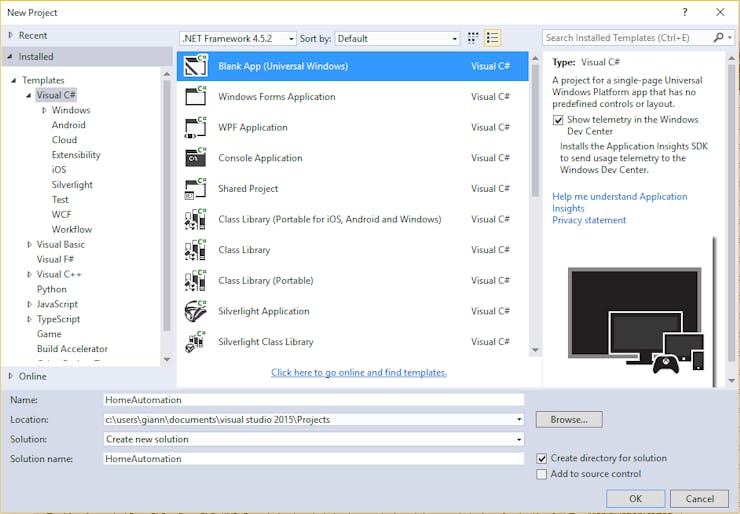This screenshot has width=740, height=514.
Task: Click the Silverlight Application template icon
Action: coord(195,311)
